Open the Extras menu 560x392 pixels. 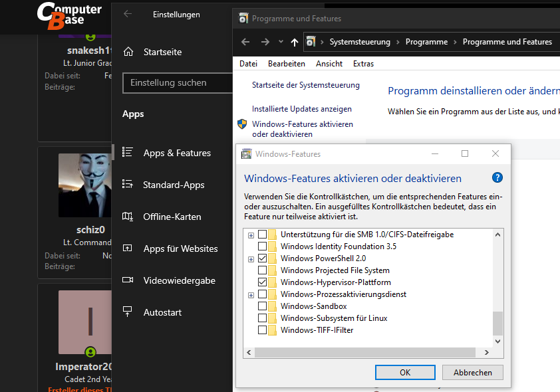[363, 64]
